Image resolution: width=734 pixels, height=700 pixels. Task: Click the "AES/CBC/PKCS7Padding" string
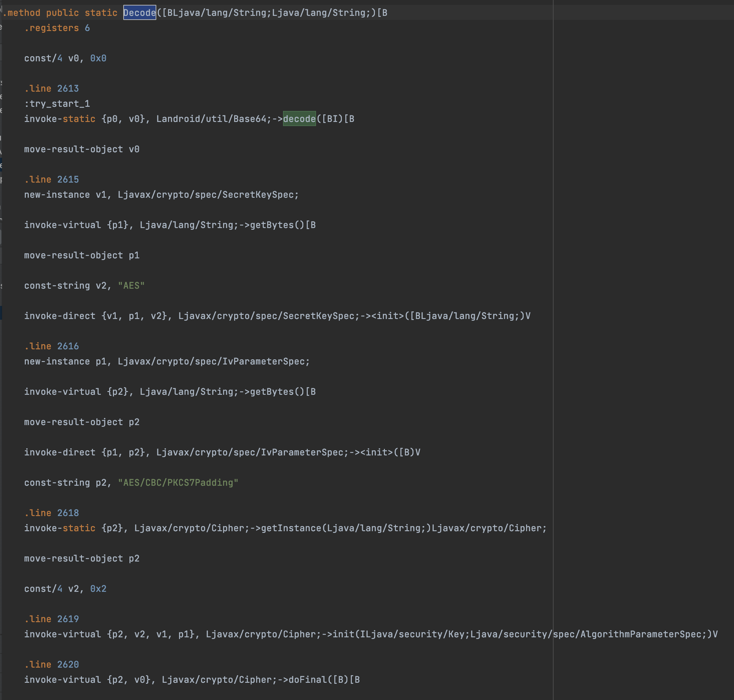click(178, 483)
